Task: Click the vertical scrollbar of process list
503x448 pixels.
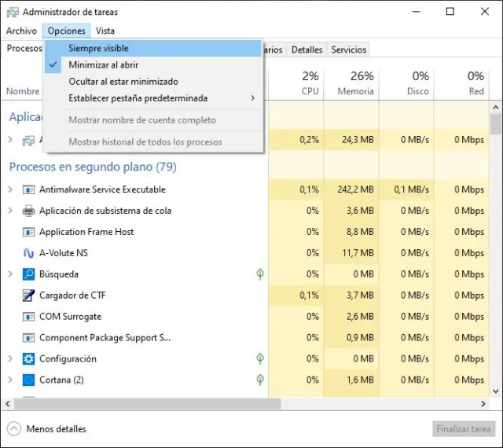Action: [x=495, y=236]
